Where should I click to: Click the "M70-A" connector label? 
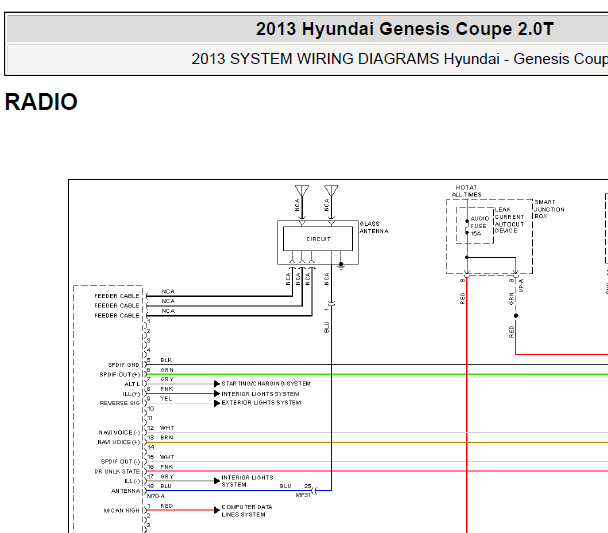[156, 496]
